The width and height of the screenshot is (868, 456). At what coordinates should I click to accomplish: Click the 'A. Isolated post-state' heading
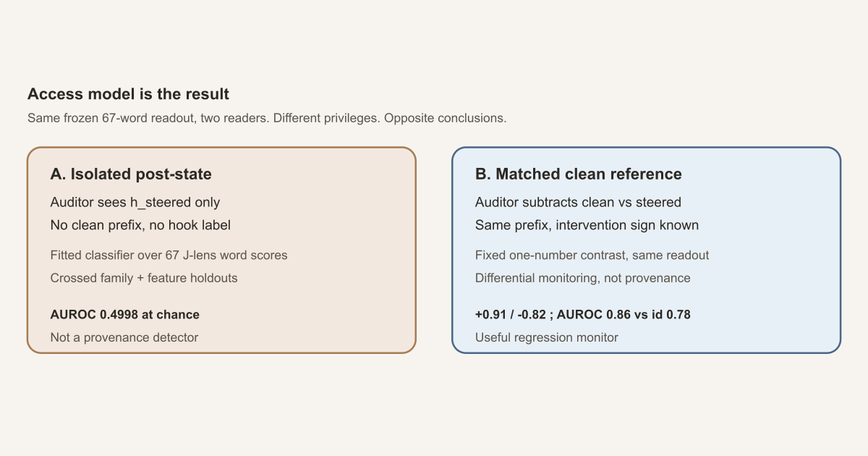[x=131, y=174]
